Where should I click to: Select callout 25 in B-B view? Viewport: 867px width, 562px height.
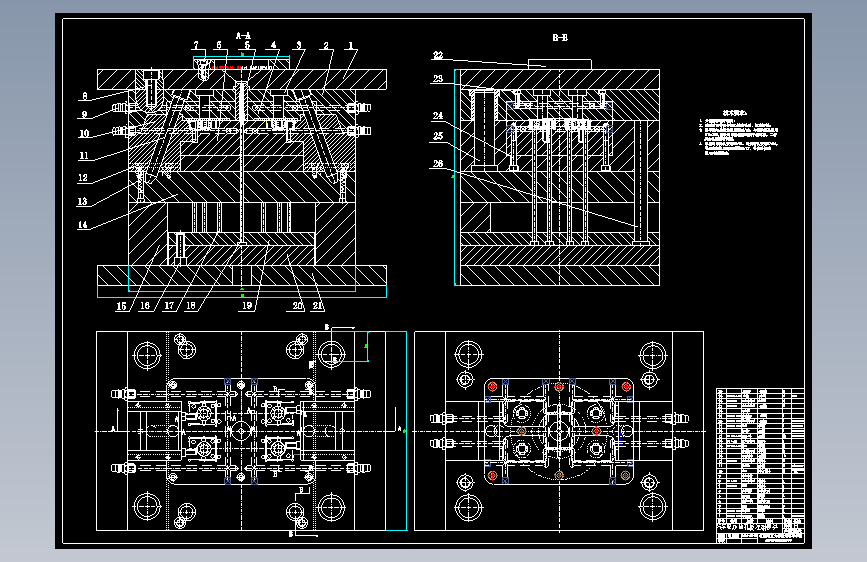coord(438,136)
